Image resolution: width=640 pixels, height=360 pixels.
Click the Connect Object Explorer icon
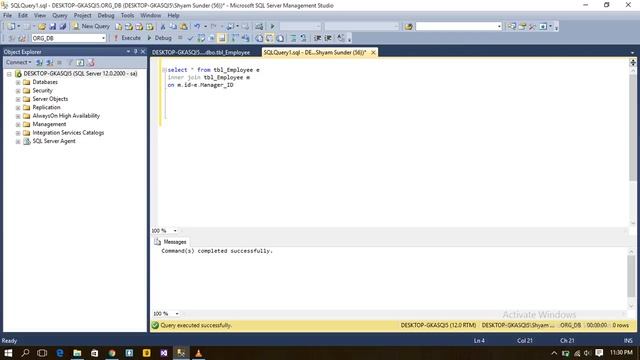pos(39,62)
